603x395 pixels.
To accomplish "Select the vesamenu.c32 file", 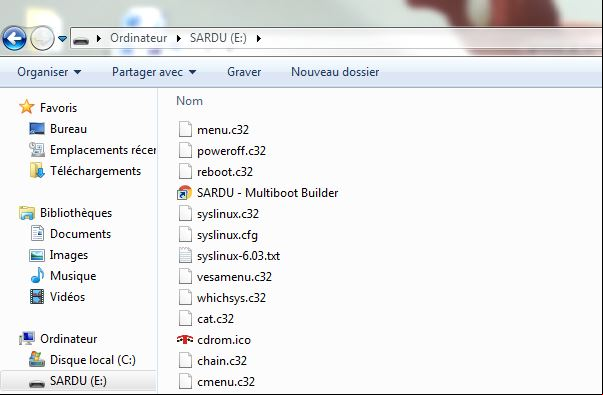I will coord(234,277).
